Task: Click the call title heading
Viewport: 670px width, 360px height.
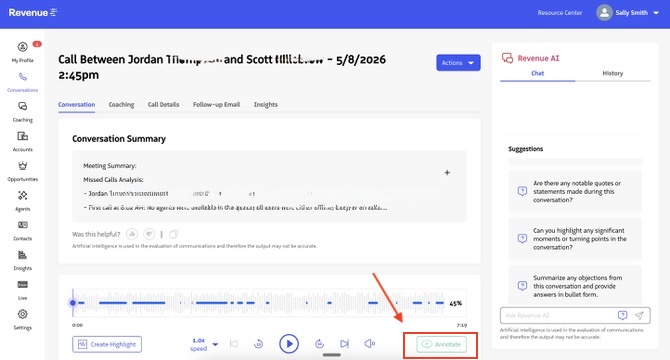Action: [222, 67]
